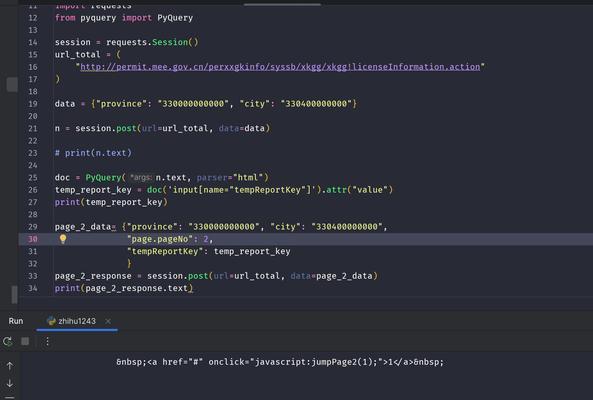Open the permit.mee.gov.cn URL link

tap(280, 67)
